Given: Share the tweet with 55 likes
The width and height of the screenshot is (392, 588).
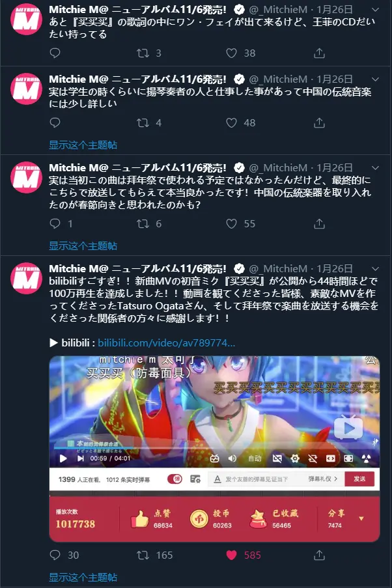Looking at the screenshot, I should pyautogui.click(x=319, y=224).
